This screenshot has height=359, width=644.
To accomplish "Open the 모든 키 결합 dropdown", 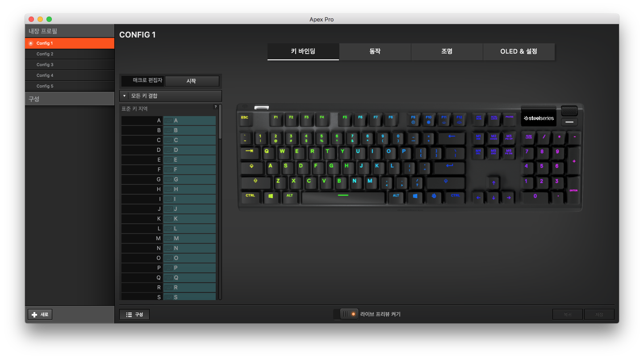I will pos(171,96).
